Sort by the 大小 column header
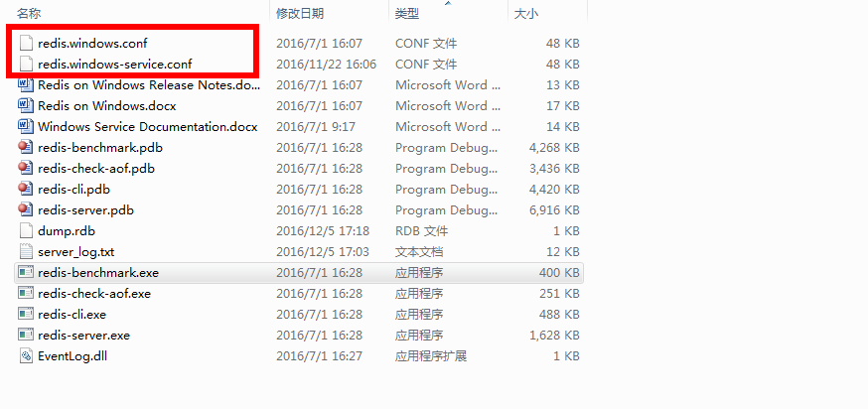 [x=526, y=14]
